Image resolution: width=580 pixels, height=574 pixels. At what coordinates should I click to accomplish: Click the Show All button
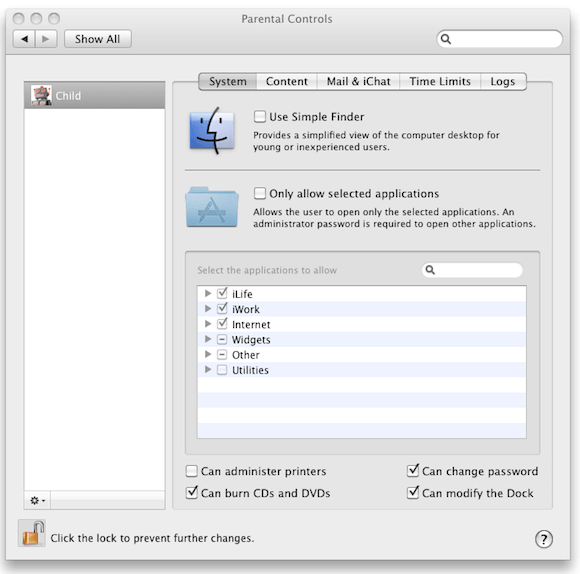[x=98, y=39]
